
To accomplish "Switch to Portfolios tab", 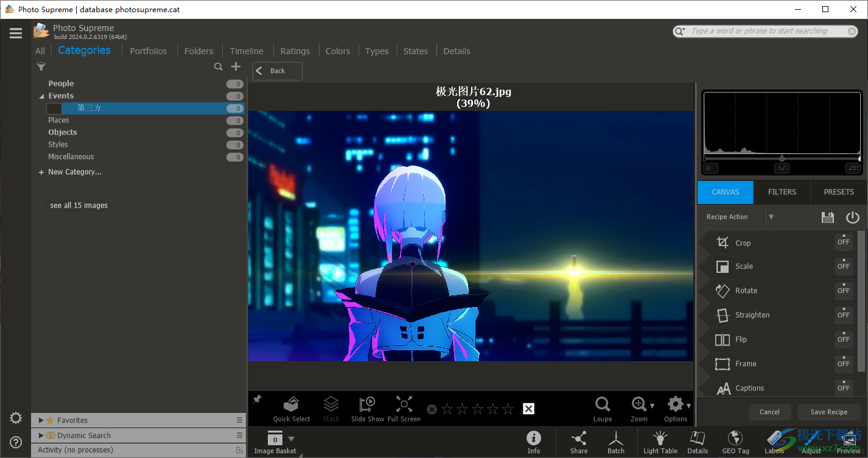I will (x=149, y=51).
